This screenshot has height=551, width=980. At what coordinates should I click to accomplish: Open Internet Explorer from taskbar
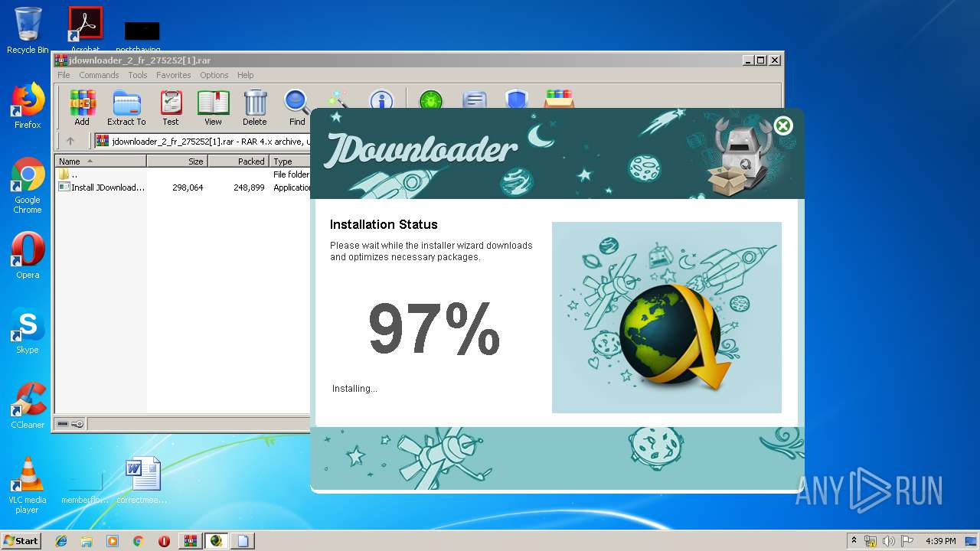[61, 541]
